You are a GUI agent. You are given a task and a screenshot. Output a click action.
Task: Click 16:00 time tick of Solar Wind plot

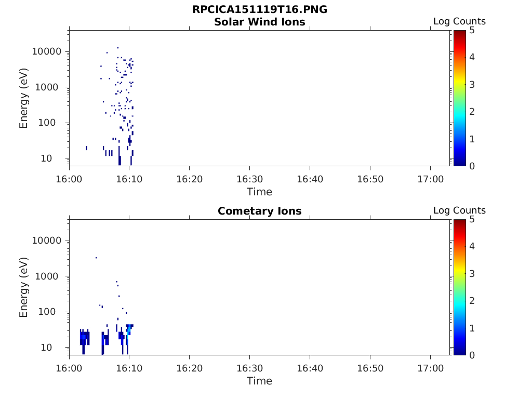click(69, 179)
